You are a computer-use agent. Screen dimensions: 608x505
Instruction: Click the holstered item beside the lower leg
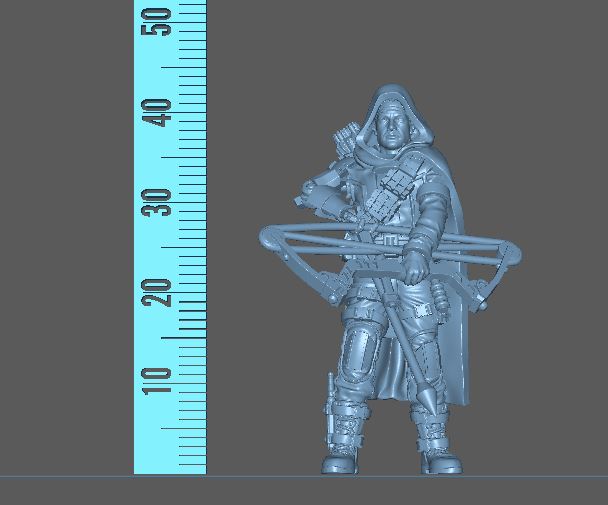(x=330, y=396)
